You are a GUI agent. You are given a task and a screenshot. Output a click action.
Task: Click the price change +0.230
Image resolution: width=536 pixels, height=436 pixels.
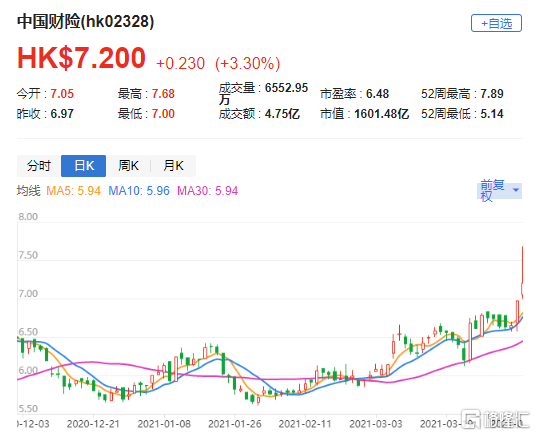click(x=180, y=64)
